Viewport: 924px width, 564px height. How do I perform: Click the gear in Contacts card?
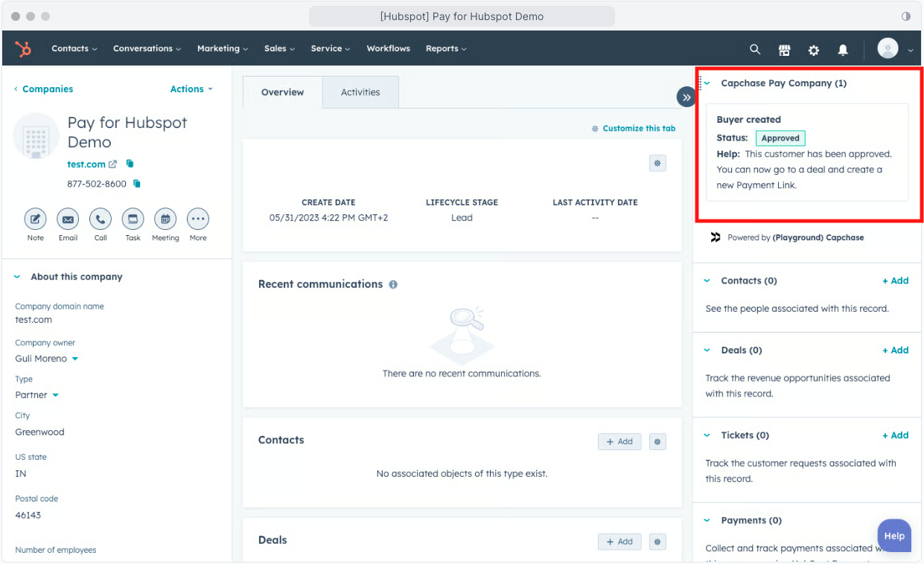(657, 441)
